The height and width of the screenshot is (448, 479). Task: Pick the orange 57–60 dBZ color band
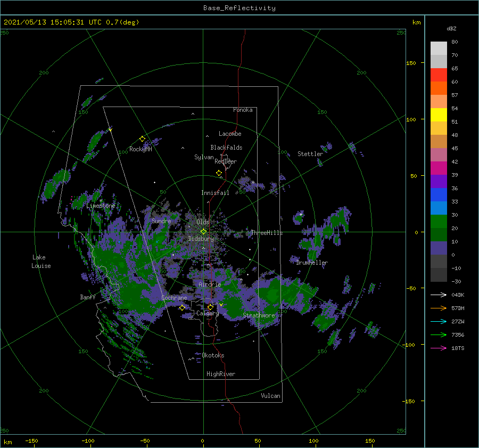(439, 88)
